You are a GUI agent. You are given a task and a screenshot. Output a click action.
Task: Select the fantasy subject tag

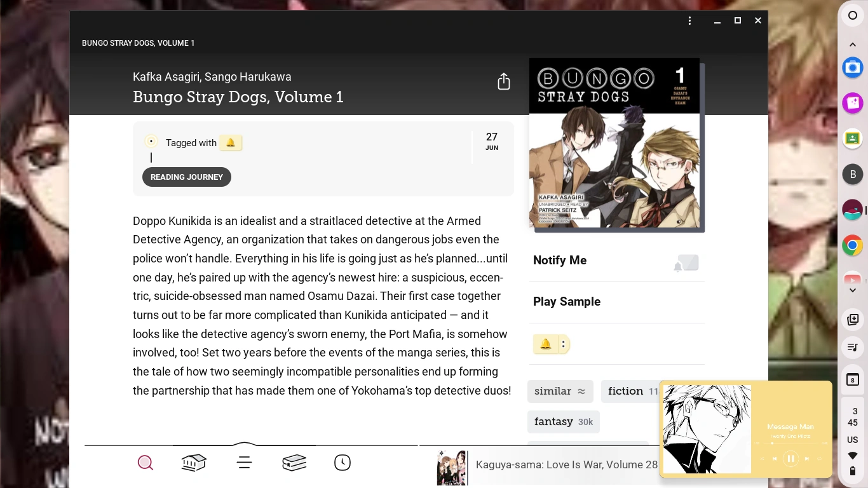click(x=564, y=422)
